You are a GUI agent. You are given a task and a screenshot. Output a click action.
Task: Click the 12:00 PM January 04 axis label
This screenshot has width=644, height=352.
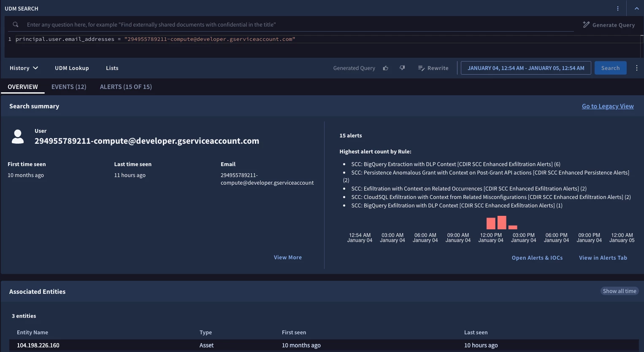(x=491, y=238)
